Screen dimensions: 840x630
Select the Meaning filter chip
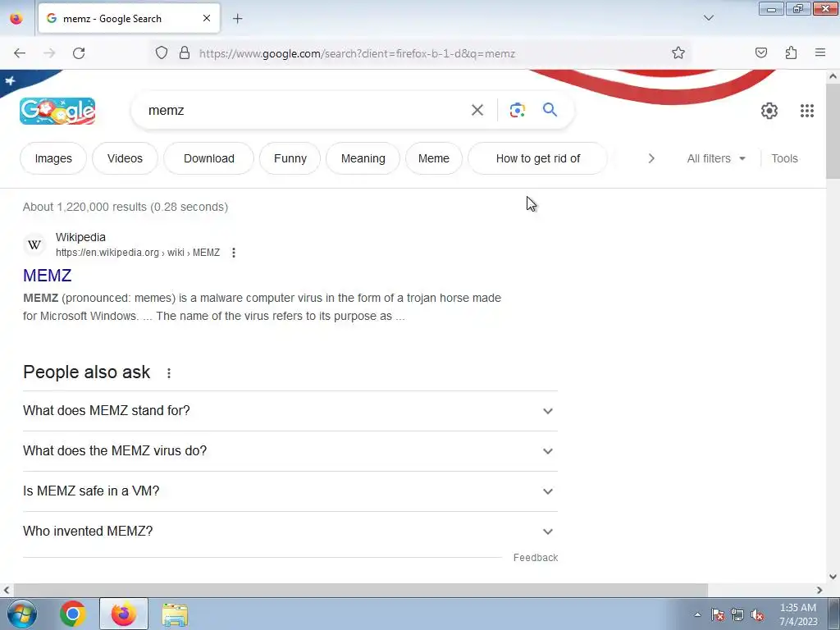(x=363, y=158)
